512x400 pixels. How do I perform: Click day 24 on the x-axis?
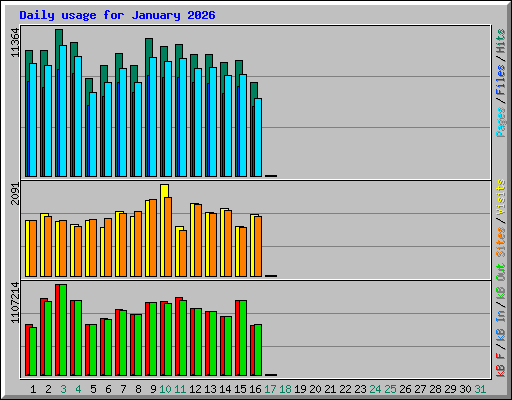[375, 389]
